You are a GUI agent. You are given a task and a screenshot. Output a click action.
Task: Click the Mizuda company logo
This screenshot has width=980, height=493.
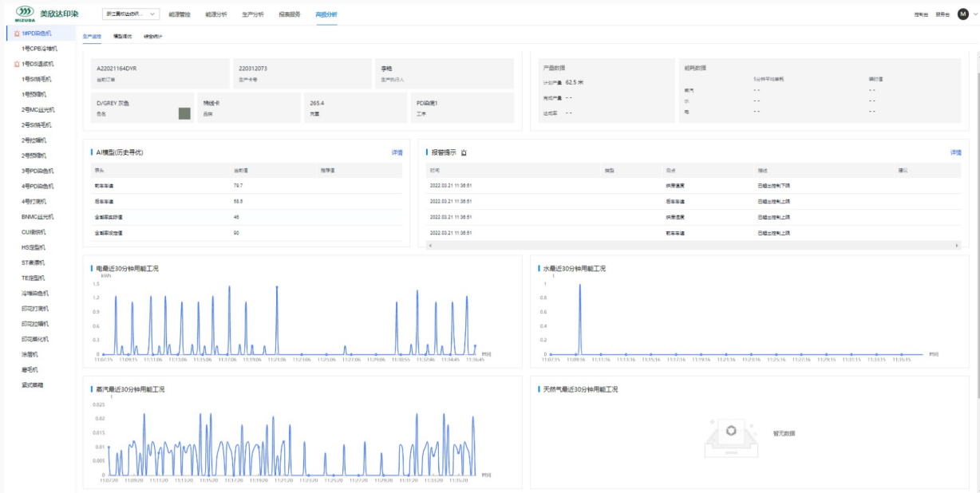[26, 14]
